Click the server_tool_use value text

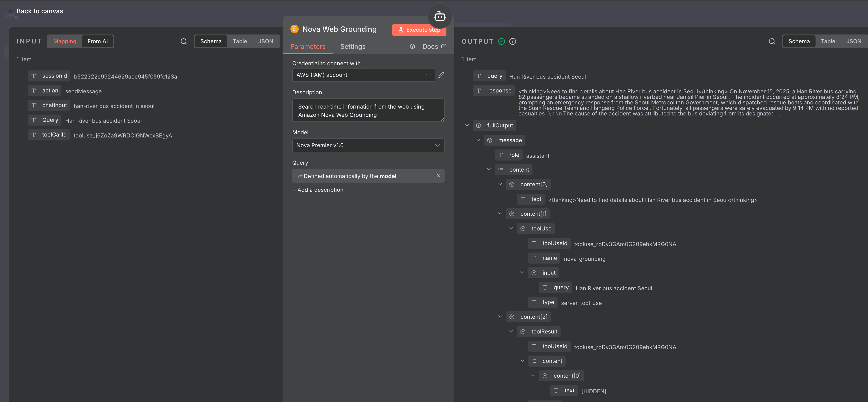pyautogui.click(x=581, y=303)
